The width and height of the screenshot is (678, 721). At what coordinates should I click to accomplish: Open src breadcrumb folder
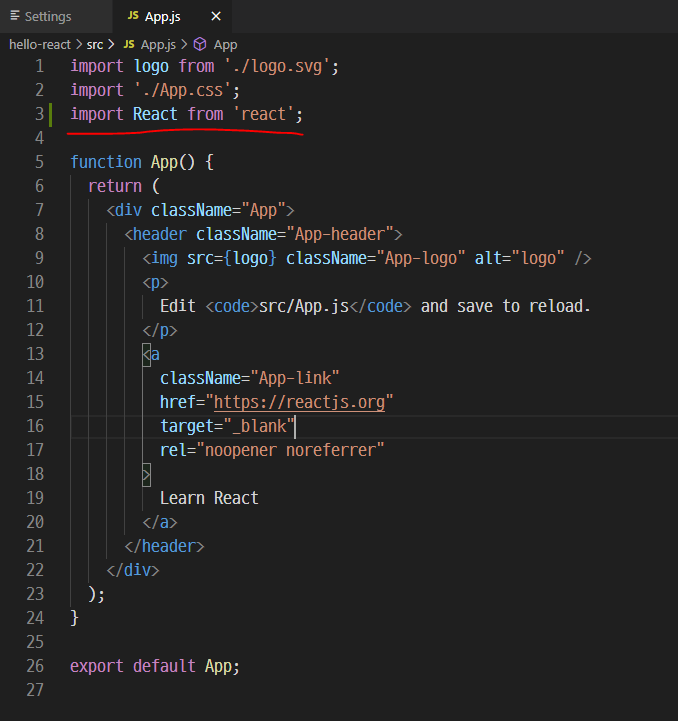95,45
